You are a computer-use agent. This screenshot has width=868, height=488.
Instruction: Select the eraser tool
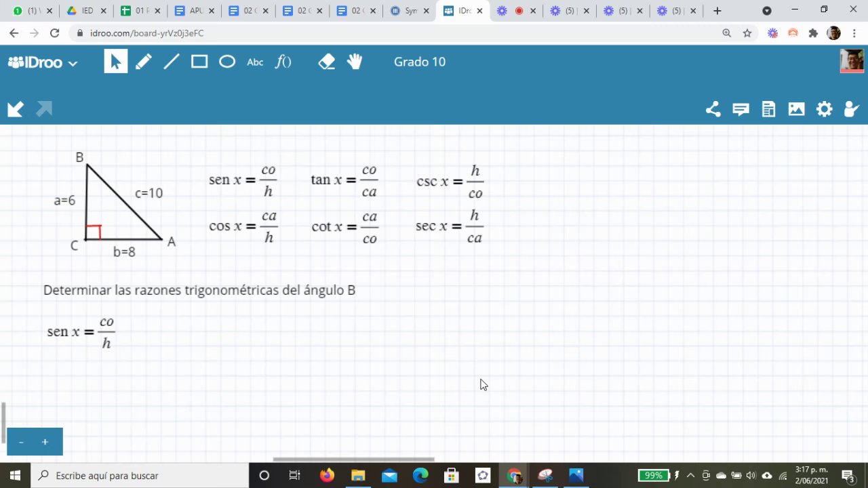point(327,62)
